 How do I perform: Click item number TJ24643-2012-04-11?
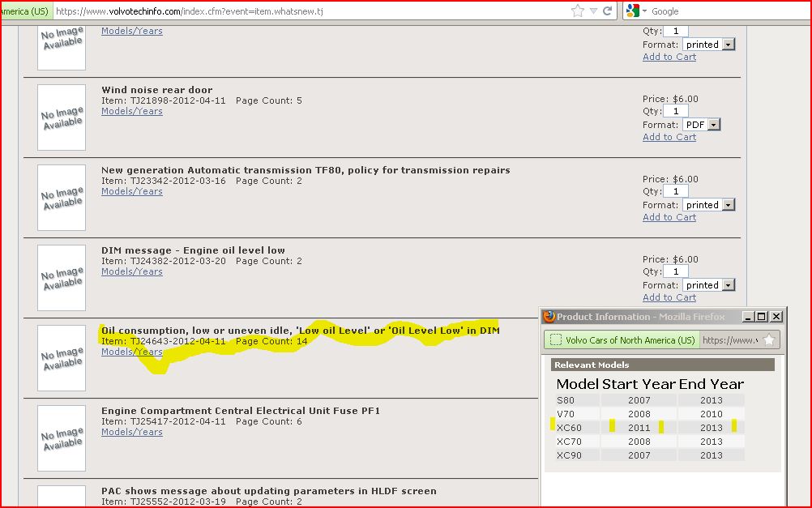(x=177, y=341)
